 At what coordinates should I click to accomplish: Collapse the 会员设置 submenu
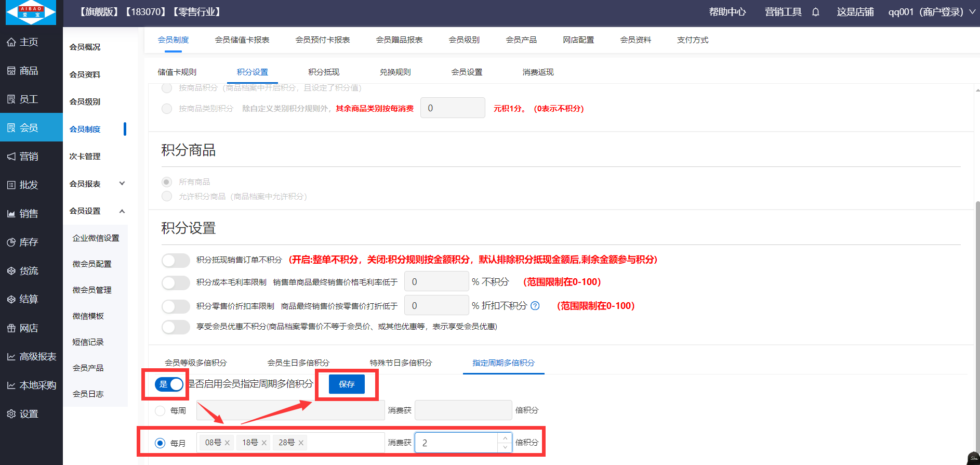coord(122,211)
